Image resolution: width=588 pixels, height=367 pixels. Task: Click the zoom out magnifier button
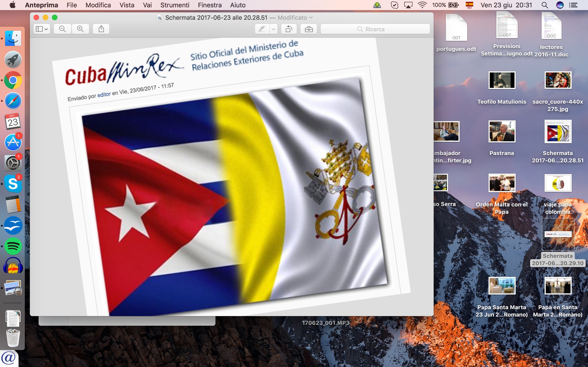click(62, 29)
